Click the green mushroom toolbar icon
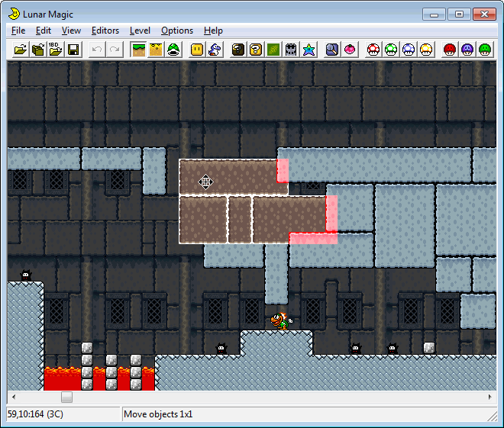Viewport: 504px width, 428px height. pyautogui.click(x=391, y=50)
